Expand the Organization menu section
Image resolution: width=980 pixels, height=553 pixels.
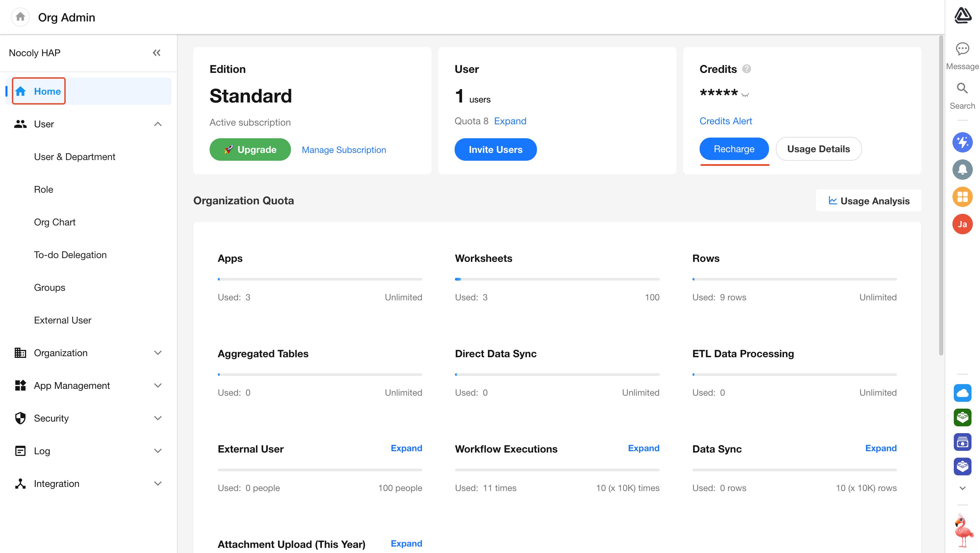point(158,353)
